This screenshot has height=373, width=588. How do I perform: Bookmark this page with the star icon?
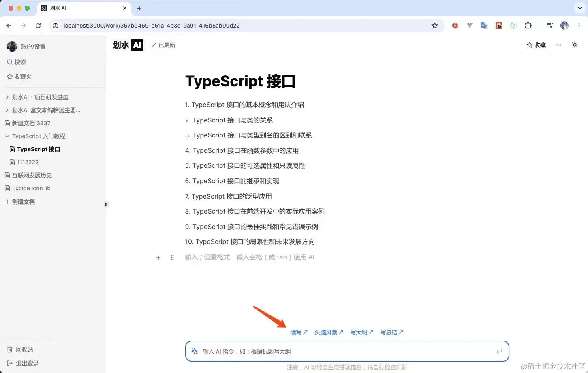[435, 26]
